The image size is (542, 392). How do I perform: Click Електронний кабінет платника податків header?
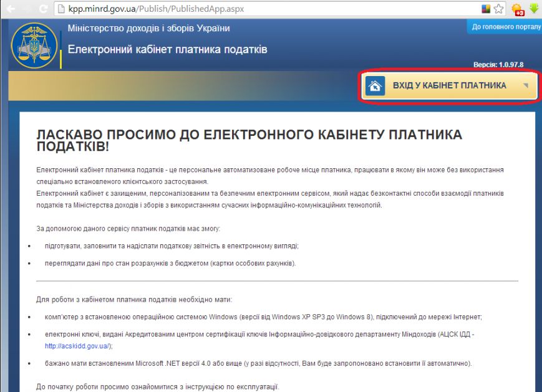(167, 49)
